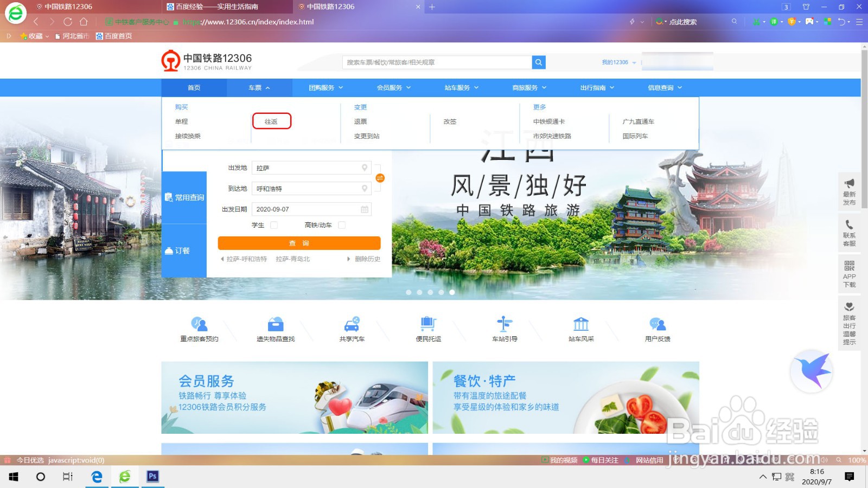
Task: Select history route 拉萨-青岛北
Action: (x=293, y=259)
